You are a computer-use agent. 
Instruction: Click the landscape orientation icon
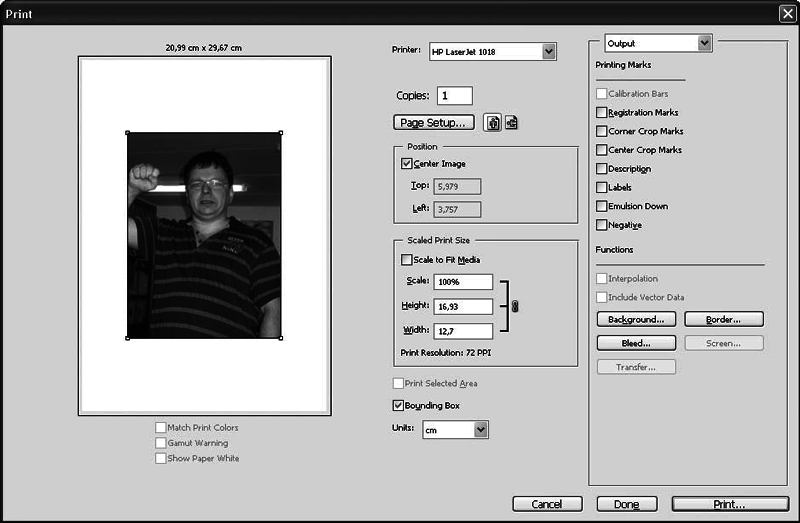(511, 122)
